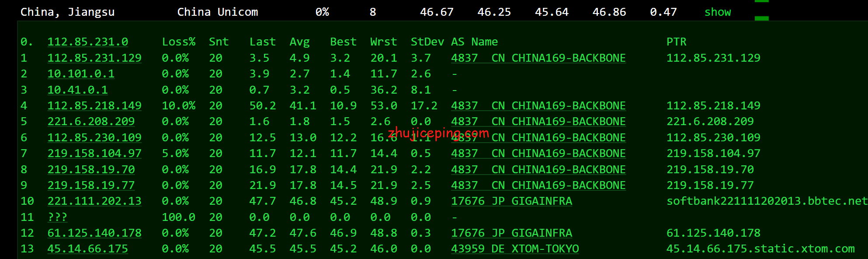Click the 'AS Name' column header
The height and width of the screenshot is (259, 868).
pyautogui.click(x=475, y=42)
